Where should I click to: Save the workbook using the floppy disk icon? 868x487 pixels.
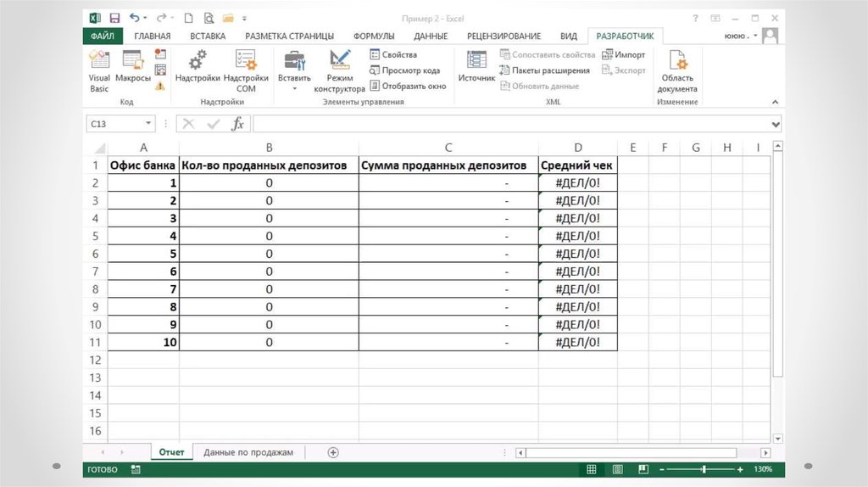(x=114, y=18)
